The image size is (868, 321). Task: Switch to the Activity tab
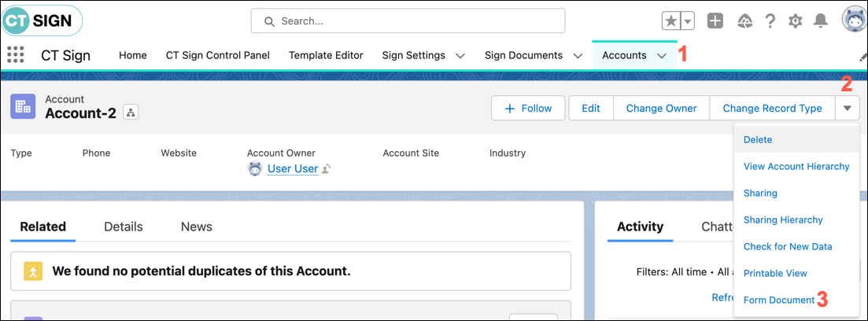click(640, 227)
